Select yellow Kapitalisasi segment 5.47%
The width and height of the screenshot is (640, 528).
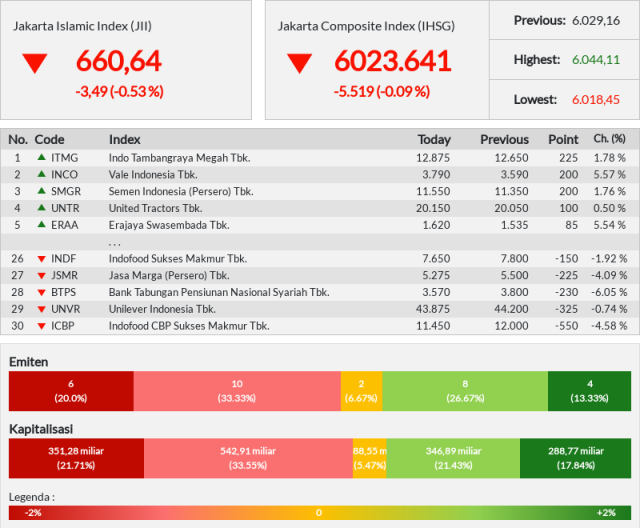pyautogui.click(x=369, y=458)
